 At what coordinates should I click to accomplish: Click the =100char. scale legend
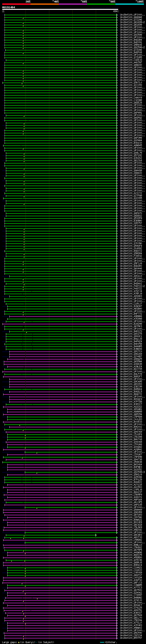coord(111,642)
